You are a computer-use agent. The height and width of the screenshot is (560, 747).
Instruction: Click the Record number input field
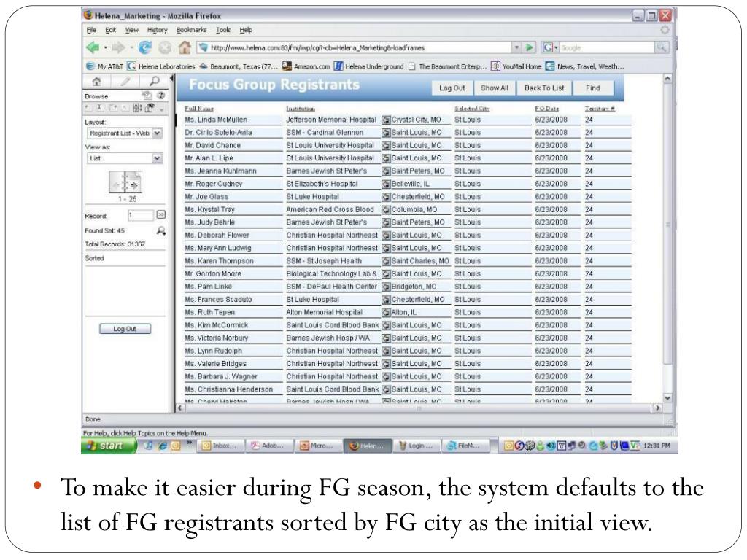coord(141,215)
